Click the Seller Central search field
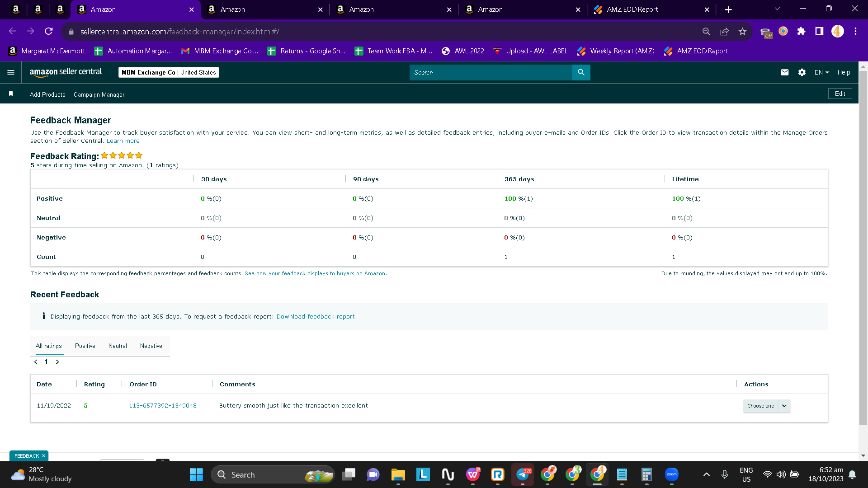This screenshot has height=488, width=868. point(491,72)
